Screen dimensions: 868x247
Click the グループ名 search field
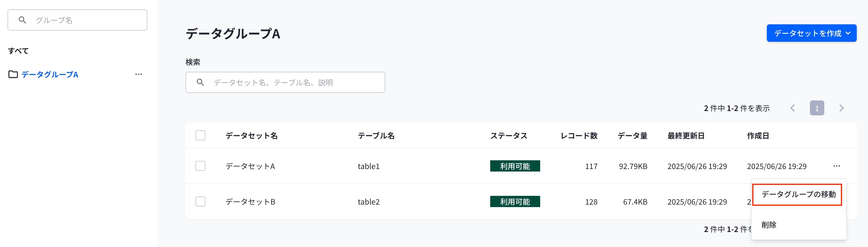point(77,20)
